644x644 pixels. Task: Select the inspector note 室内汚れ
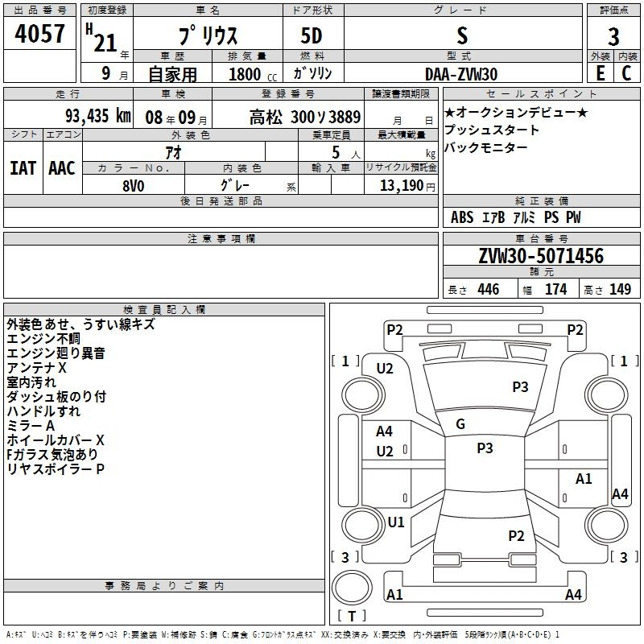[31, 382]
